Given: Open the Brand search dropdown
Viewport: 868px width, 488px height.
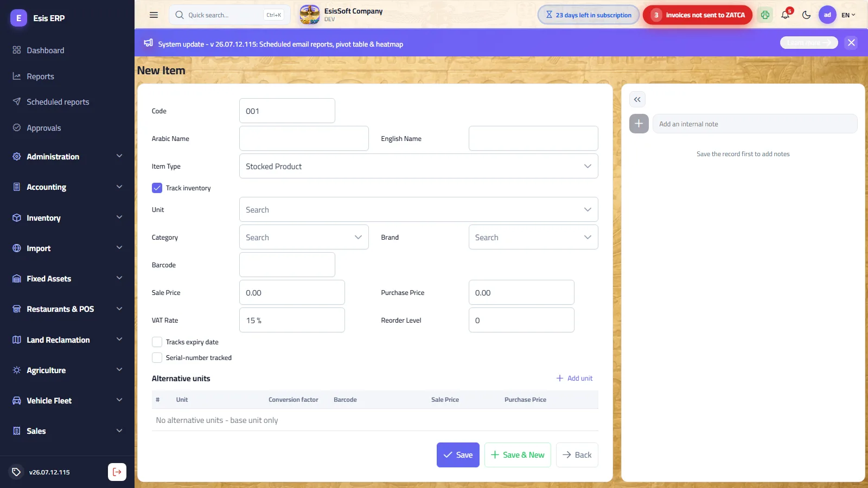Looking at the screenshot, I should [533, 237].
